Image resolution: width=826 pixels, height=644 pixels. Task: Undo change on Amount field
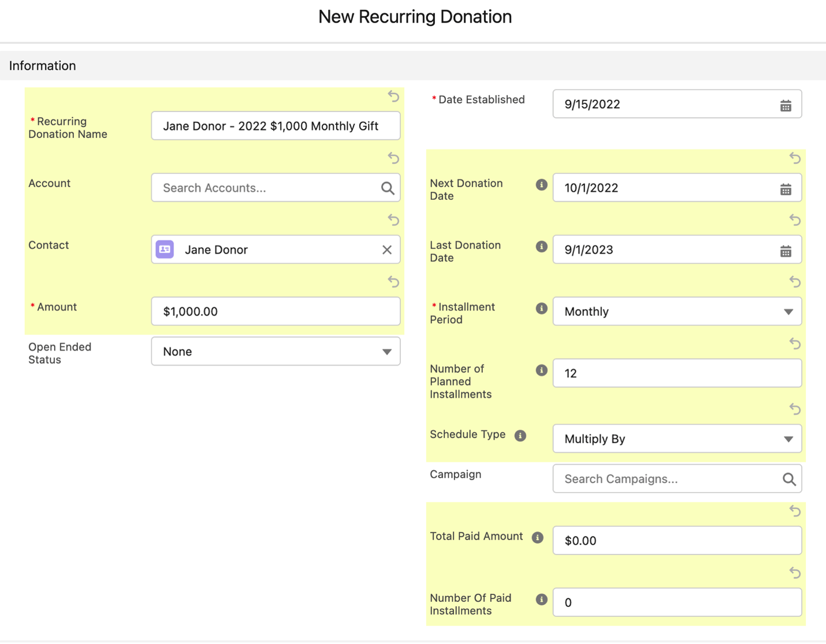tap(393, 281)
